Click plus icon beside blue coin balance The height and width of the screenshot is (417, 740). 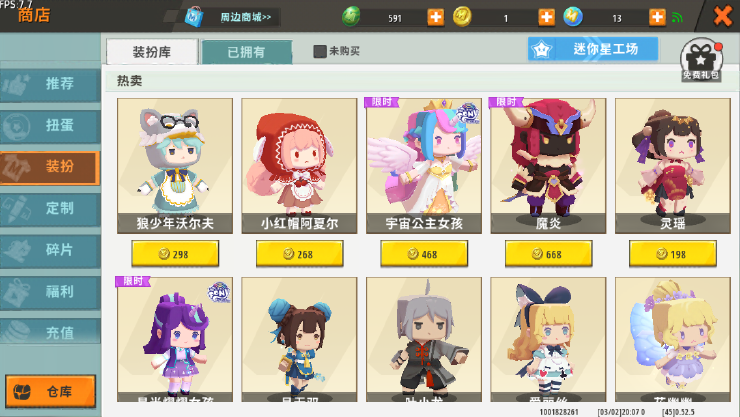tap(657, 17)
